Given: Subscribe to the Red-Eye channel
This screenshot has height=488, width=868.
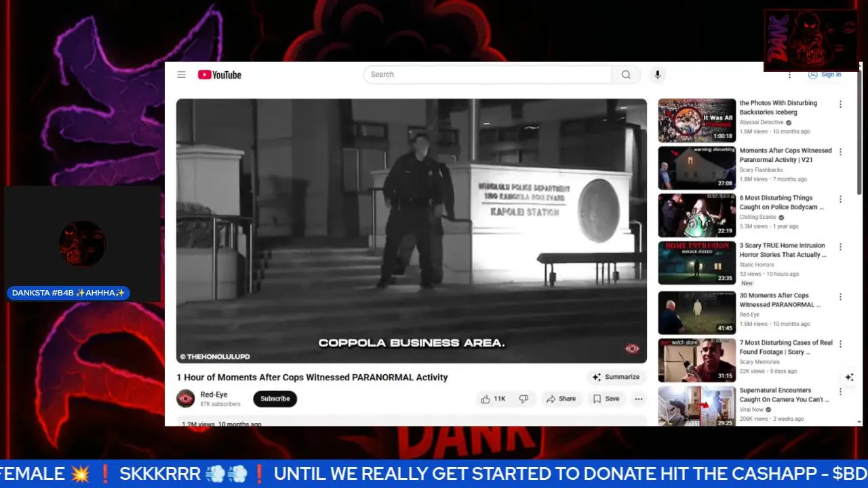Looking at the screenshot, I should [275, 399].
